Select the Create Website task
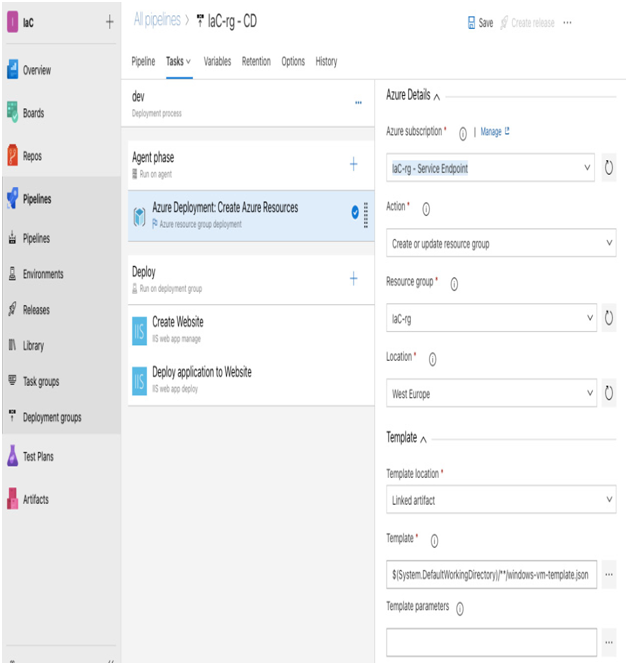628x665 pixels. coord(251,330)
